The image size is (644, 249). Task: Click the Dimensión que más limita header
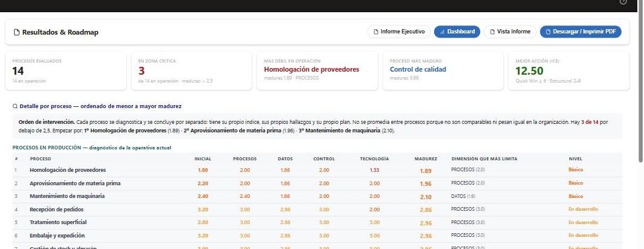pos(485,159)
